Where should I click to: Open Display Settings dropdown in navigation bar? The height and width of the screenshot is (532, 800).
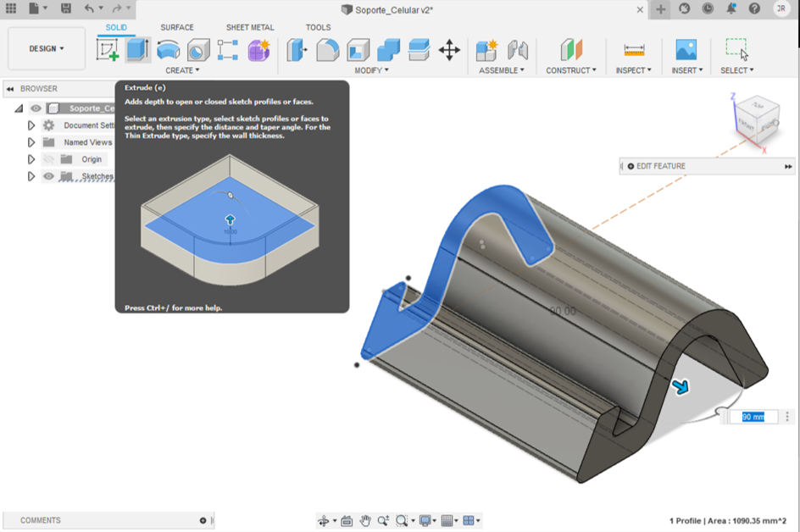tap(428, 521)
